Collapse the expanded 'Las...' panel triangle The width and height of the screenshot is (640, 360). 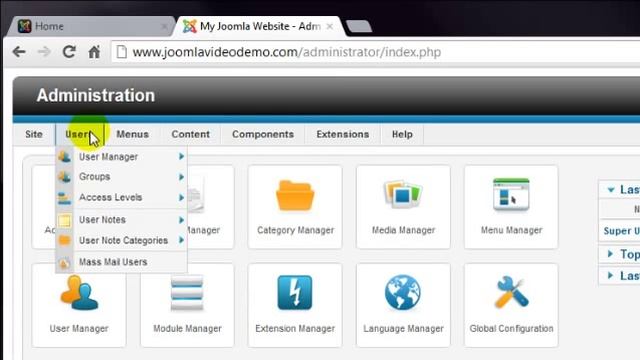[611, 190]
